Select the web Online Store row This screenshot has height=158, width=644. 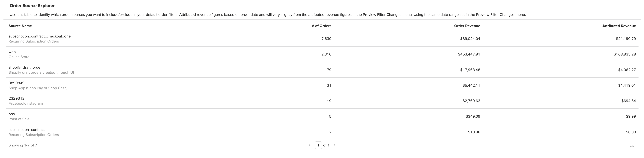[x=322, y=54]
